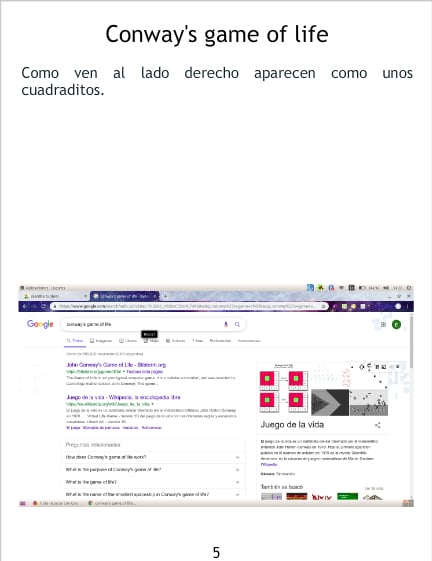Expand 'What is the game of life?' question
The height and width of the screenshot is (561, 432).
coord(153,482)
